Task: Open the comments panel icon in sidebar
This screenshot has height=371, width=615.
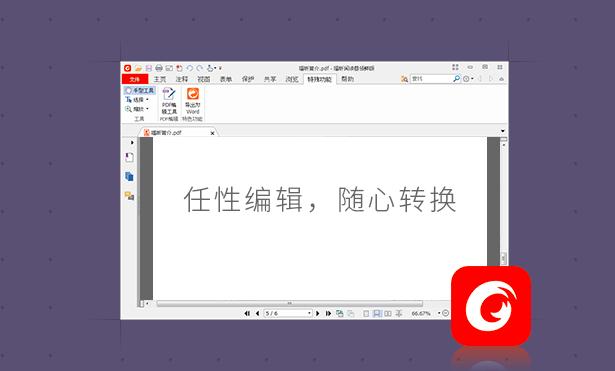Action: 129,195
